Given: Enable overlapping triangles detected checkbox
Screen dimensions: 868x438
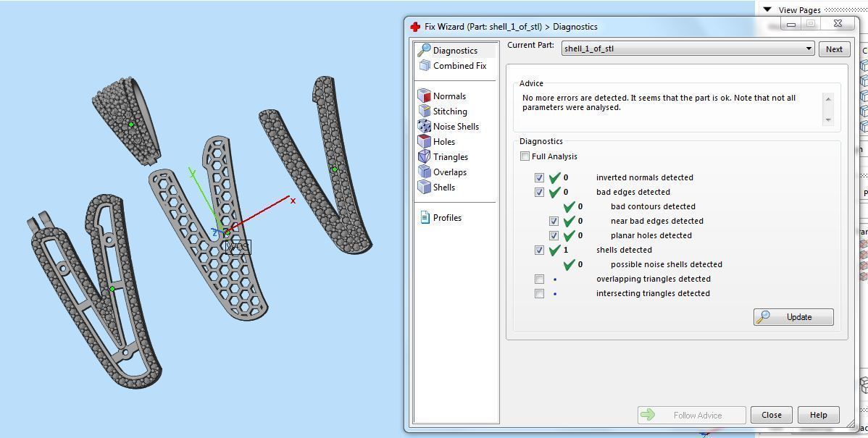Looking at the screenshot, I should point(539,279).
